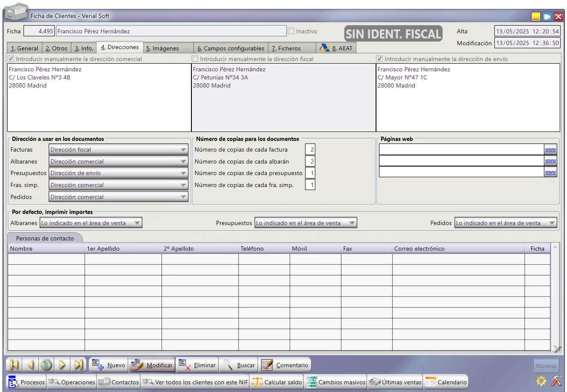Viewport: 567px width, 392px height.
Task: Toggle the Inactivo checkbox
Action: pyautogui.click(x=291, y=31)
